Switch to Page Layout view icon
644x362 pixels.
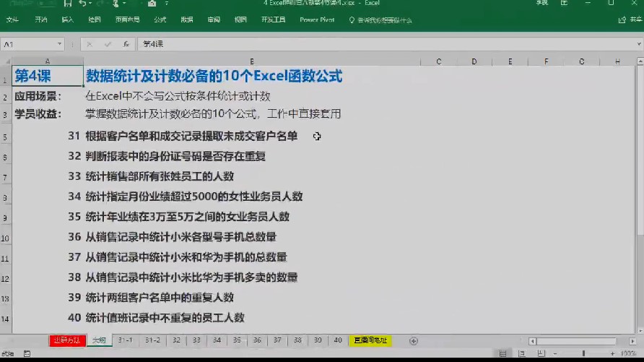[521, 353]
